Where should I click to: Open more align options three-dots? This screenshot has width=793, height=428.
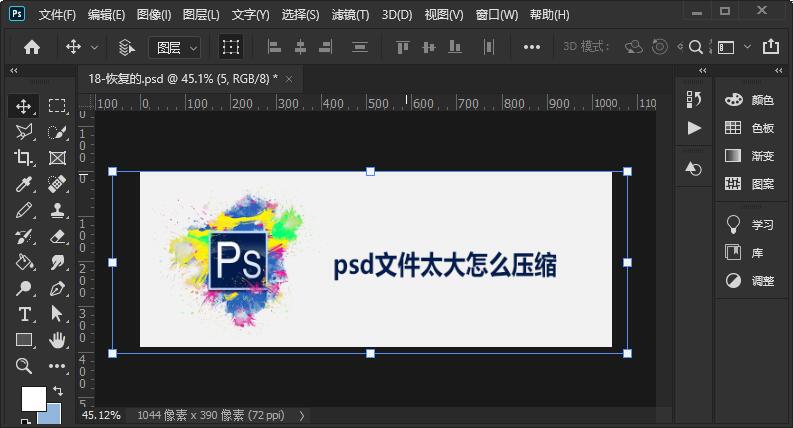532,47
